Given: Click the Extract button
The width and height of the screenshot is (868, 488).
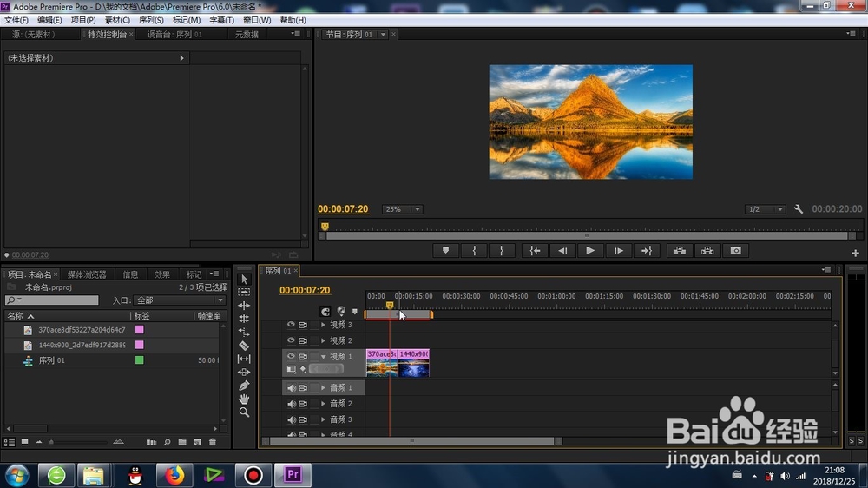Looking at the screenshot, I should coord(707,251).
